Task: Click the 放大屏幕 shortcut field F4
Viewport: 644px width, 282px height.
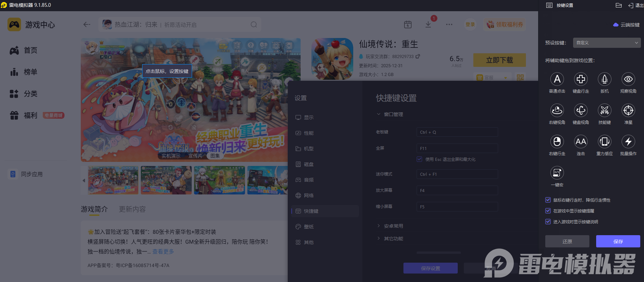Action: (x=457, y=190)
